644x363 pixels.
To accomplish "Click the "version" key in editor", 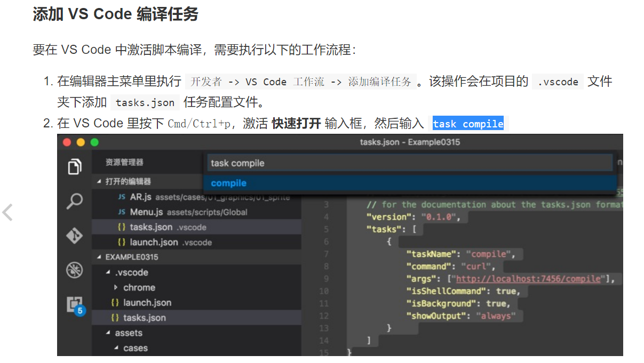I will point(389,217).
